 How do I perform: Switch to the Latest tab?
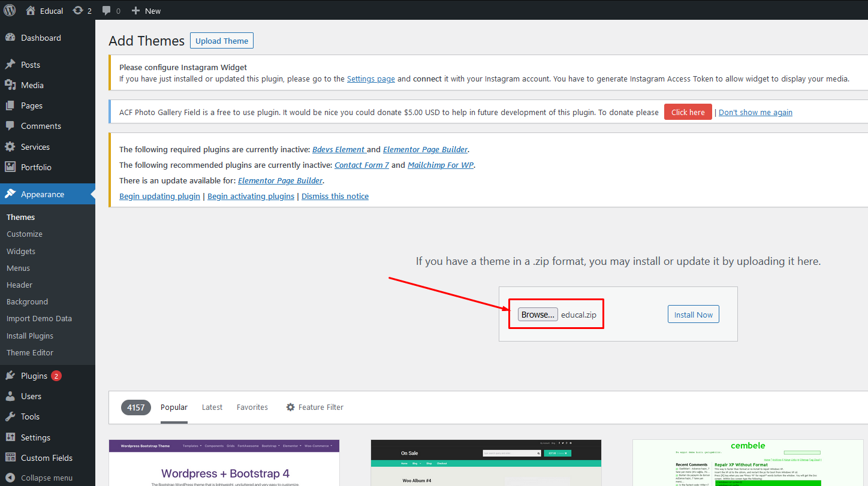click(x=212, y=407)
